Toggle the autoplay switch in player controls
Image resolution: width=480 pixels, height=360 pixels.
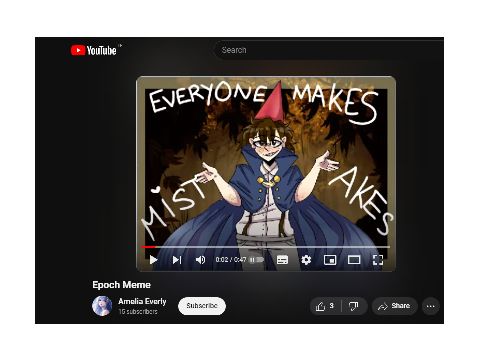click(x=256, y=259)
